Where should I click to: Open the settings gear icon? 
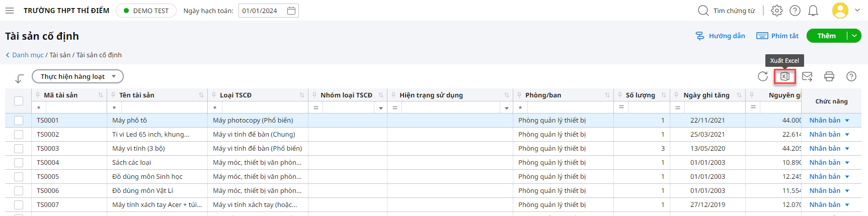coord(777,11)
